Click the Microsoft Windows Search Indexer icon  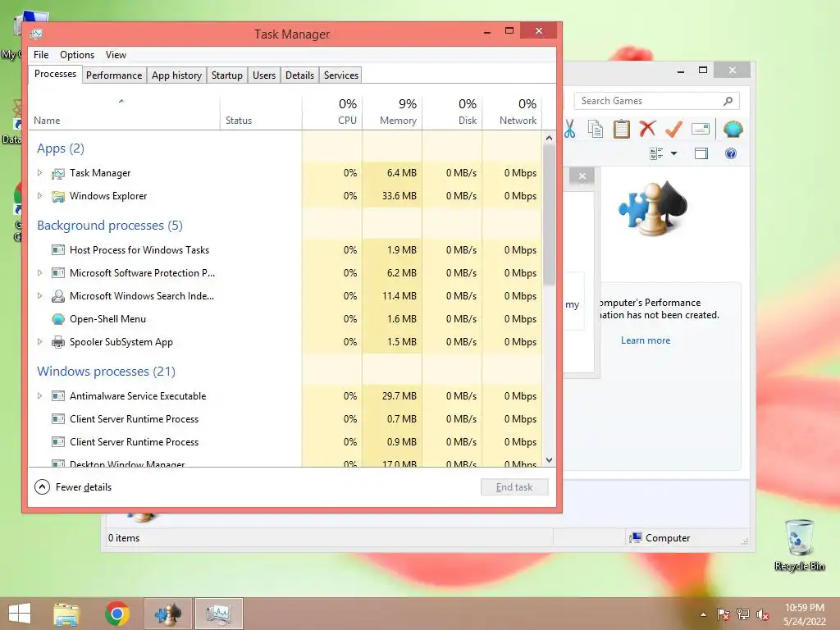click(x=58, y=296)
